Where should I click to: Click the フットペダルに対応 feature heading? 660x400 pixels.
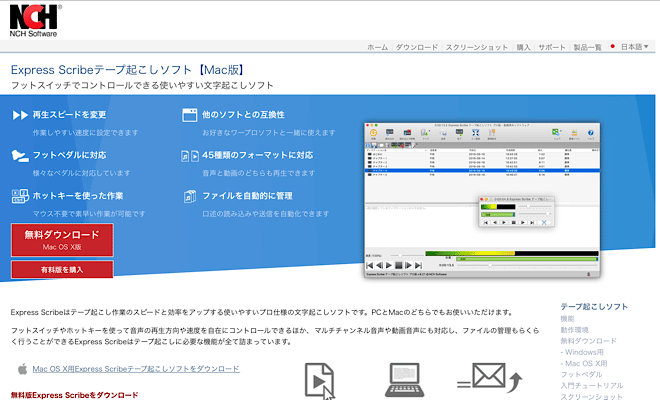69,155
